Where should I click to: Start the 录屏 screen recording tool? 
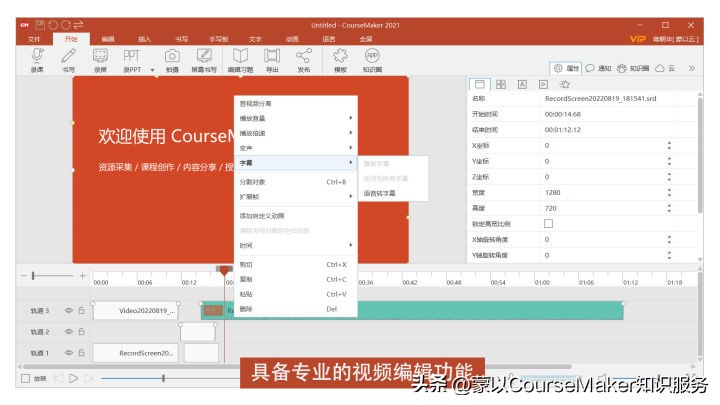tap(100, 56)
